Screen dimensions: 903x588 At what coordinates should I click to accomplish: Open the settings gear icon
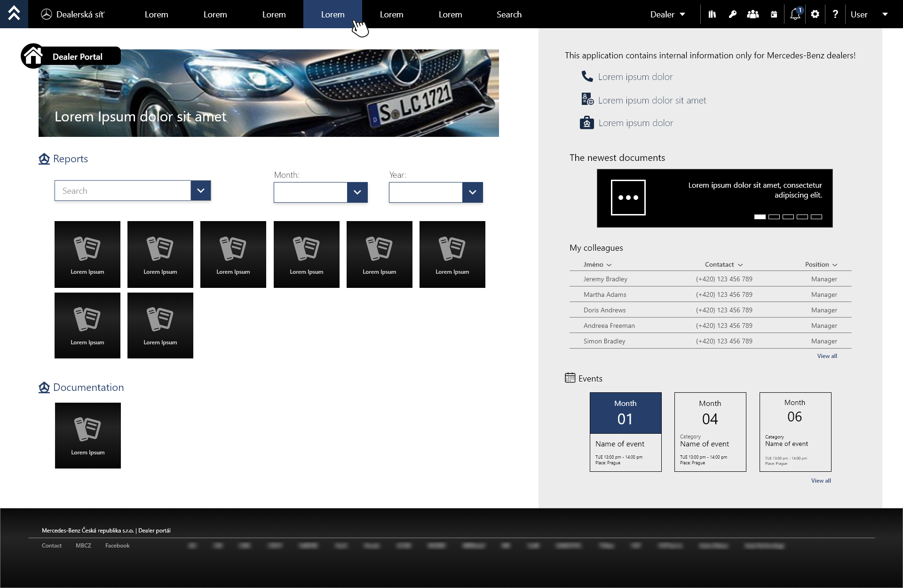815,14
